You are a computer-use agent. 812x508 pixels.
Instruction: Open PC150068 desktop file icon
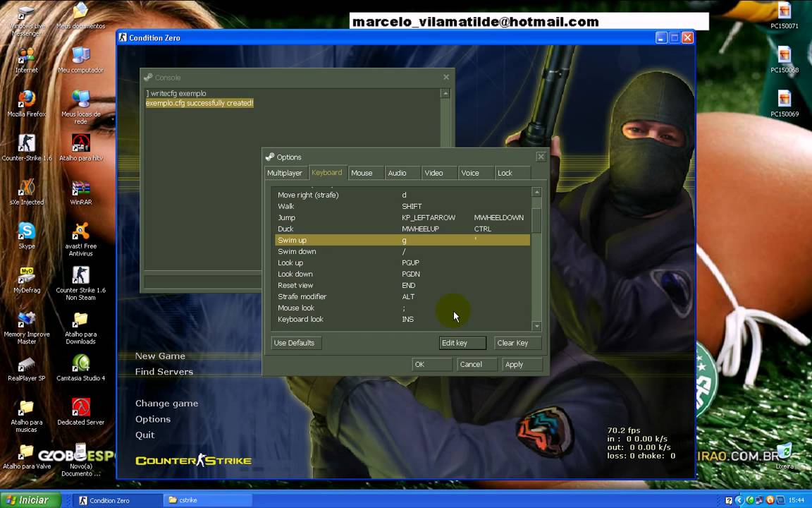pos(784,59)
